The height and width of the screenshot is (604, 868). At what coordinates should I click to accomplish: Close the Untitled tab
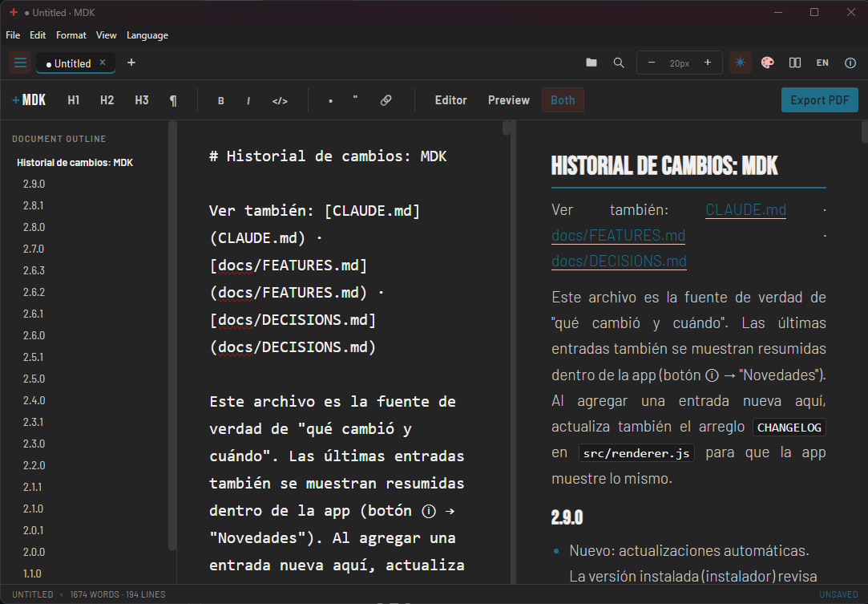103,62
